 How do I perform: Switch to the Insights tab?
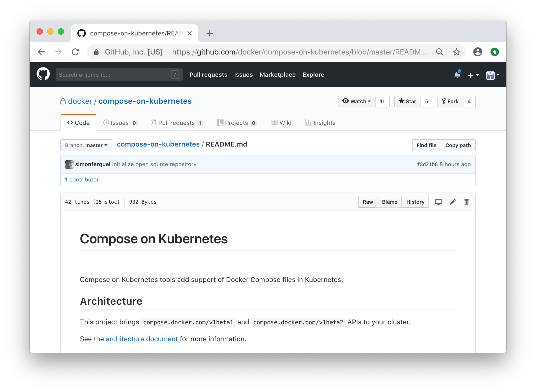[320, 123]
